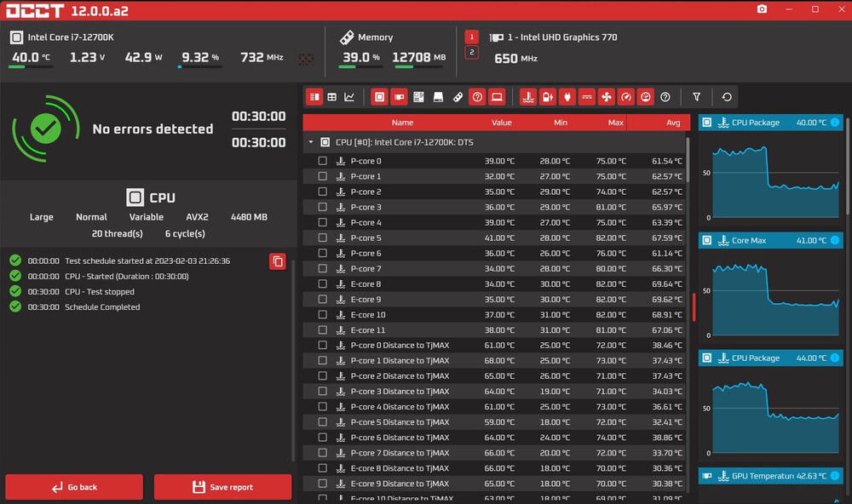Viewport: 852px width, 504px height.
Task: Click the Go back button
Action: pyautogui.click(x=75, y=487)
